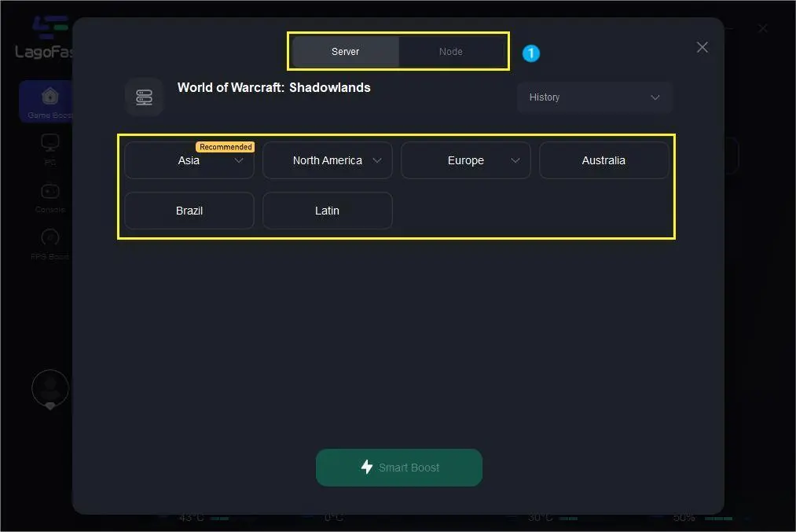This screenshot has width=796, height=532.
Task: Expand the North America region chevron
Action: coord(377,160)
